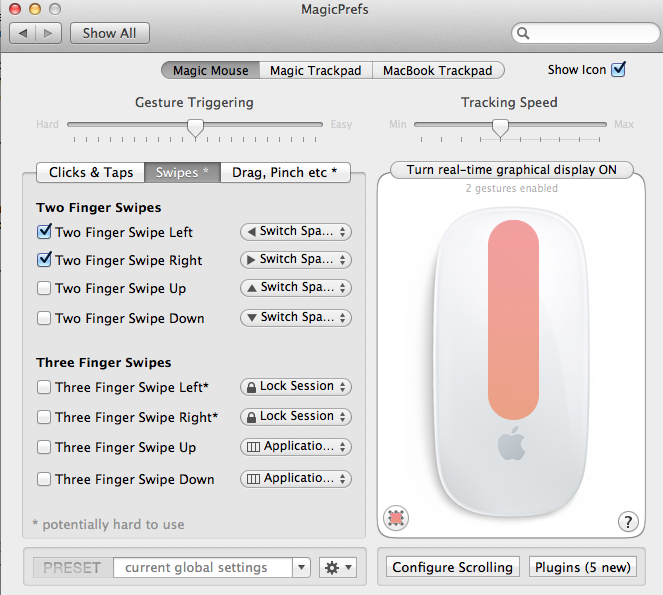This screenshot has width=663, height=595.
Task: Switch to the Magic Trackpad tab
Action: click(316, 70)
